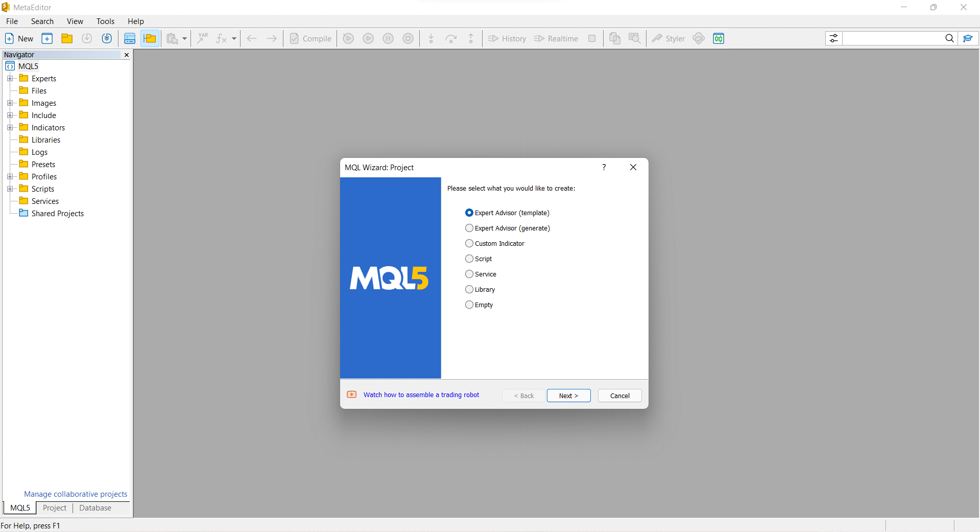Click the fx function list icon
This screenshot has width=980, height=532.
(x=222, y=38)
